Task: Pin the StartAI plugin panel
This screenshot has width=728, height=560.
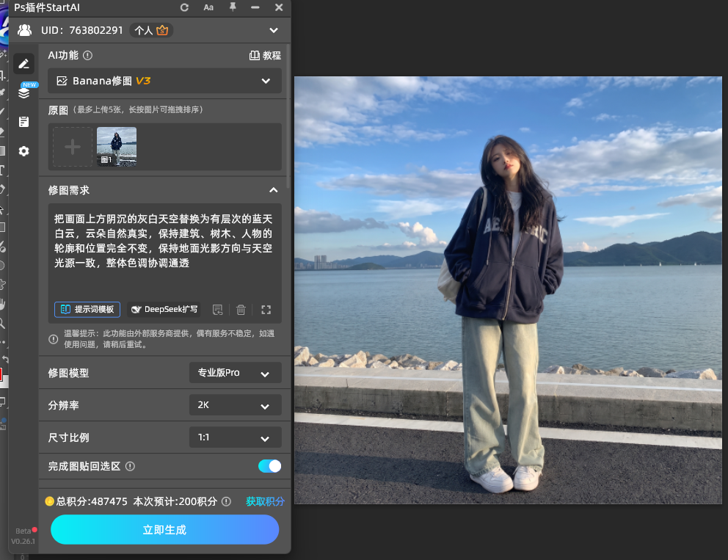Action: pos(233,7)
